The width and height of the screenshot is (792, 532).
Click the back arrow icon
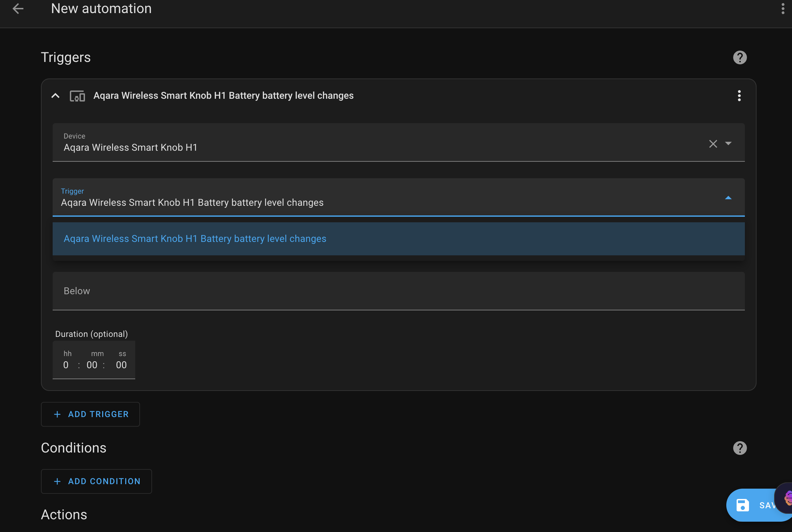tap(18, 9)
